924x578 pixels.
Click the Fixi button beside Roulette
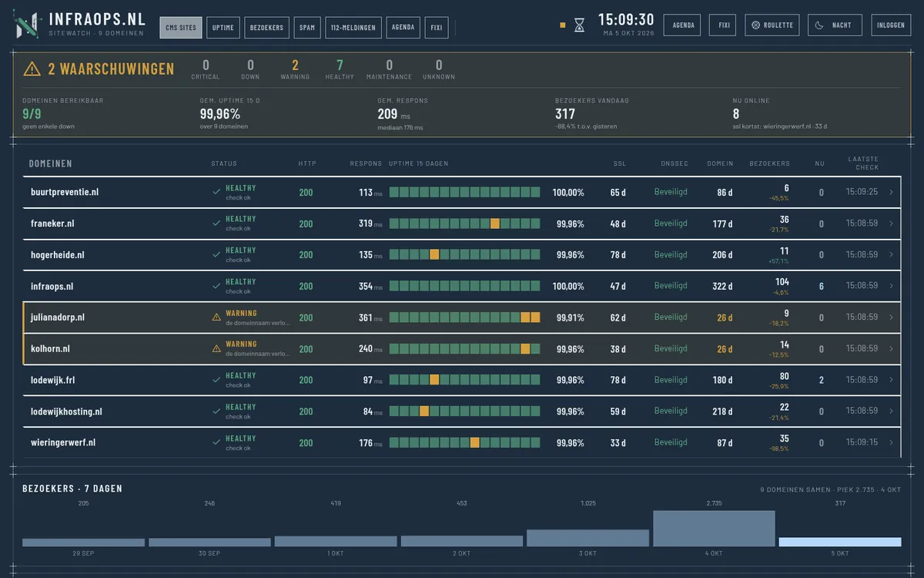coord(724,25)
